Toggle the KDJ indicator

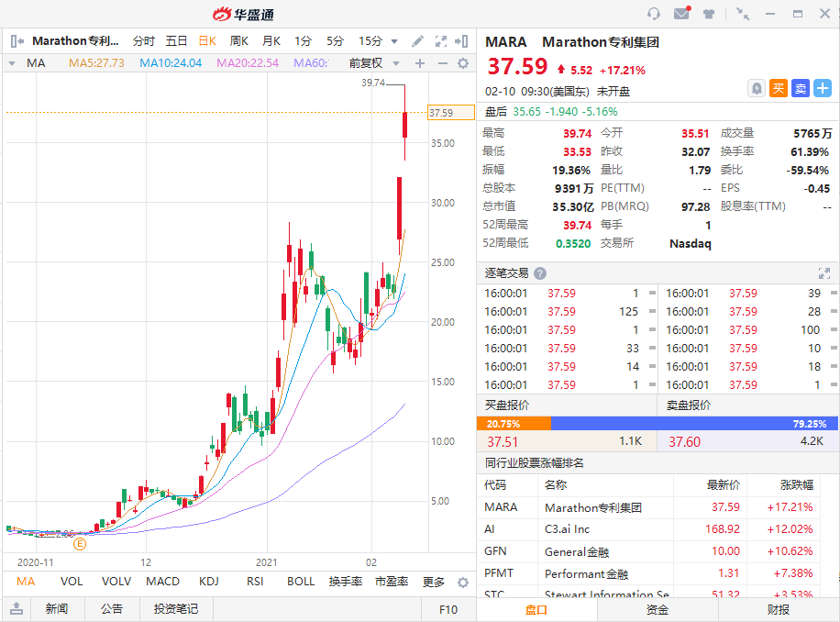(x=209, y=582)
